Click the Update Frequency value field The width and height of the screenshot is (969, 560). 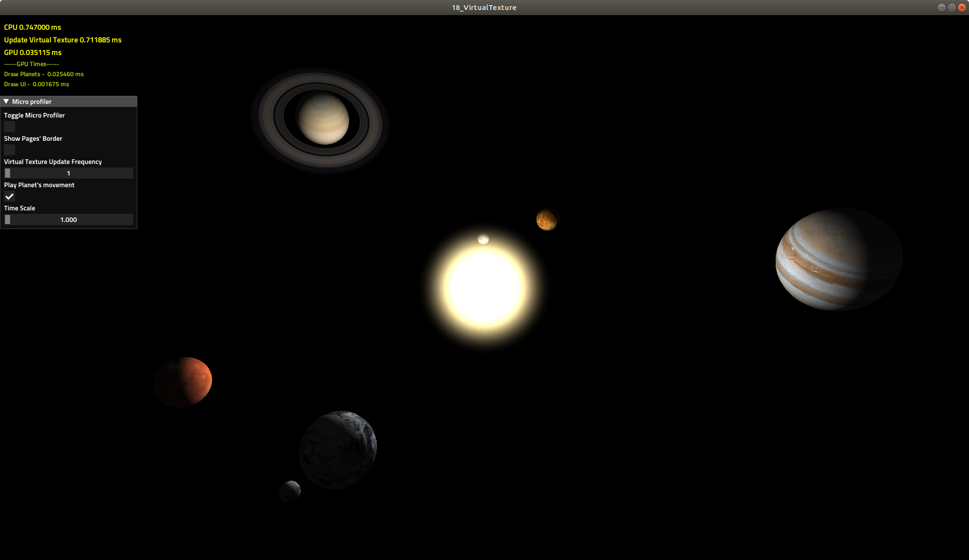pos(68,173)
